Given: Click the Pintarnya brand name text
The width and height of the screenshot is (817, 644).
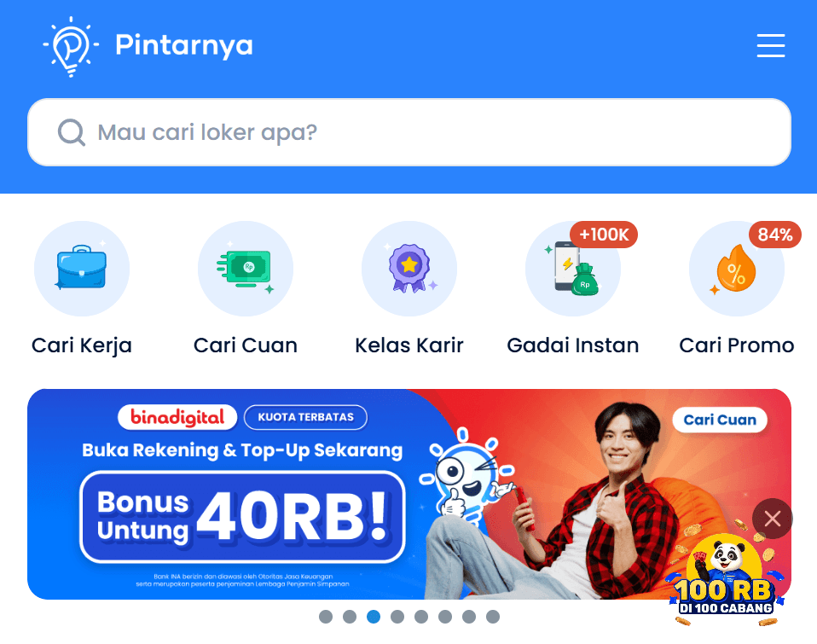Looking at the screenshot, I should coord(184,45).
